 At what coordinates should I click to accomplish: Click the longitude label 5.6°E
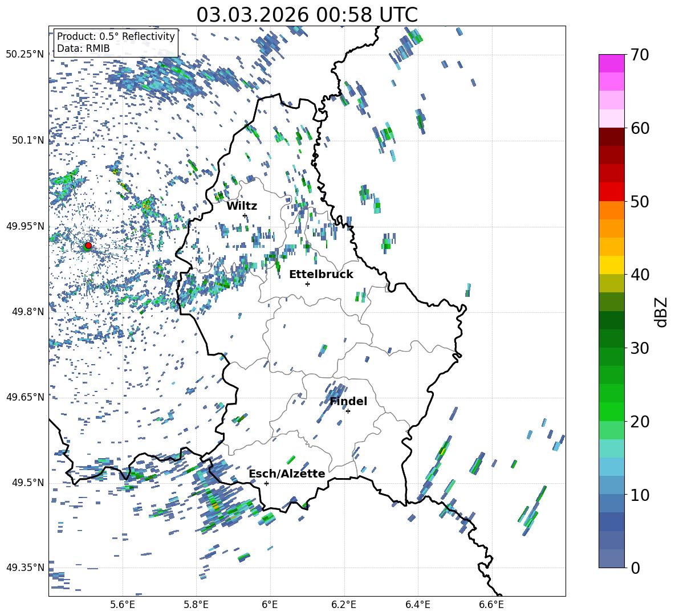(x=123, y=605)
